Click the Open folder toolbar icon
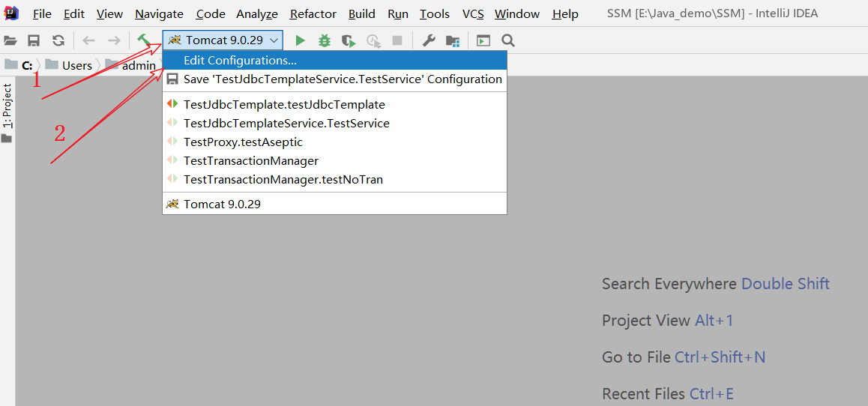This screenshot has height=406, width=868. (10, 40)
